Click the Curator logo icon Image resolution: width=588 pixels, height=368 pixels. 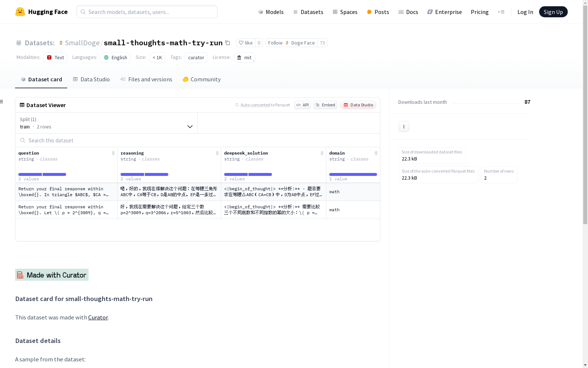coord(20,275)
